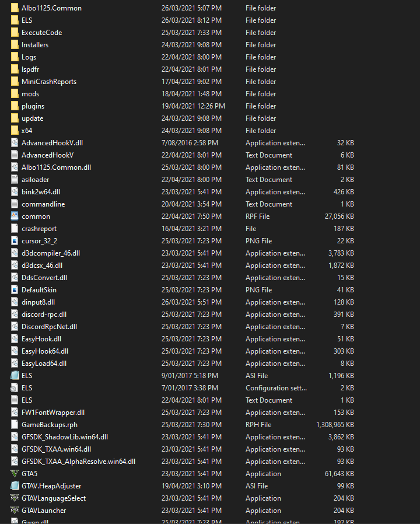Select the 27,056 KB size value
Viewport: 420px width, 524px height.
click(x=339, y=216)
